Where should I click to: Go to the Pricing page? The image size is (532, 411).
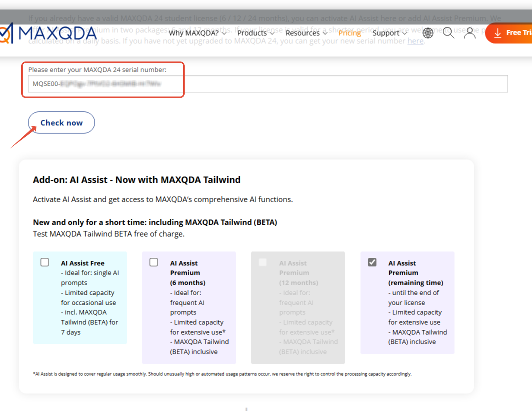coord(350,33)
